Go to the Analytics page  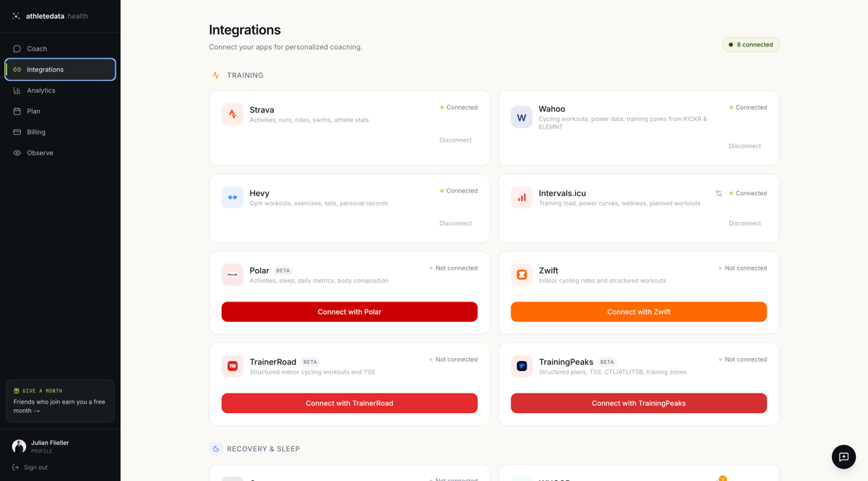[60, 90]
